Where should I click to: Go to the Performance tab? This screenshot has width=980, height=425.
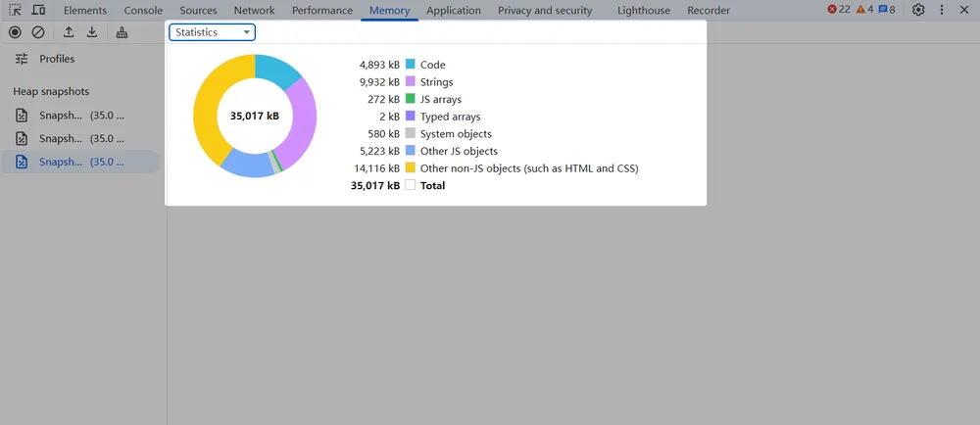(x=322, y=11)
